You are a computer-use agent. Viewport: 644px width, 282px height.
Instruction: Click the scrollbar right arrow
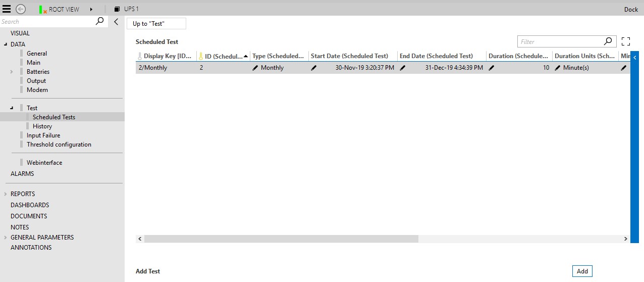pyautogui.click(x=626, y=239)
